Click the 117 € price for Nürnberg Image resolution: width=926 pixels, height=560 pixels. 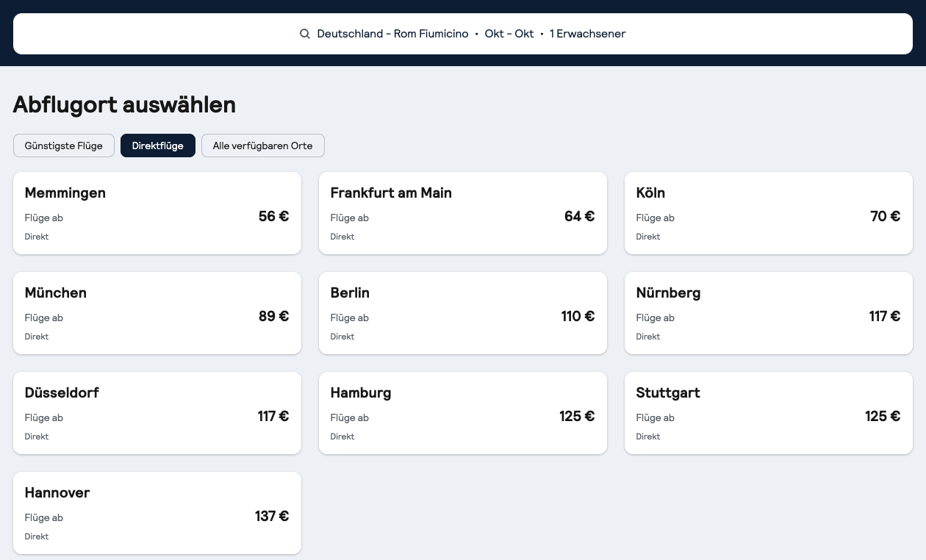click(885, 316)
